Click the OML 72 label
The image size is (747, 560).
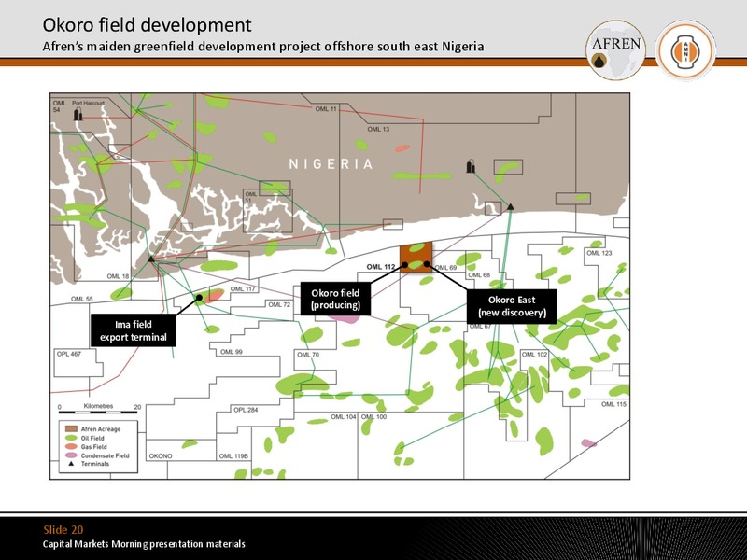point(279,304)
